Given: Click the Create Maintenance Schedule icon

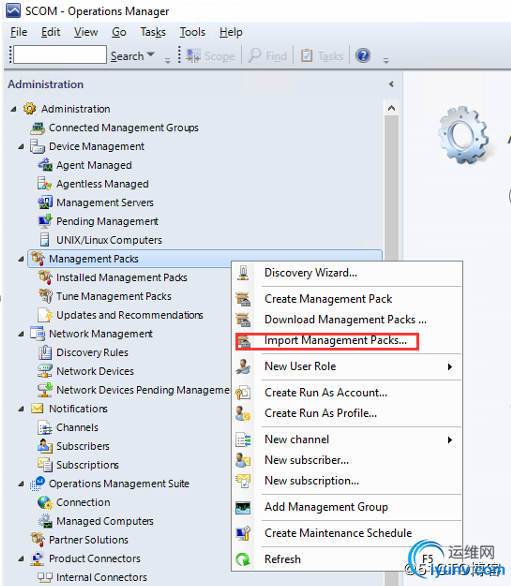Looking at the screenshot, I should [243, 533].
